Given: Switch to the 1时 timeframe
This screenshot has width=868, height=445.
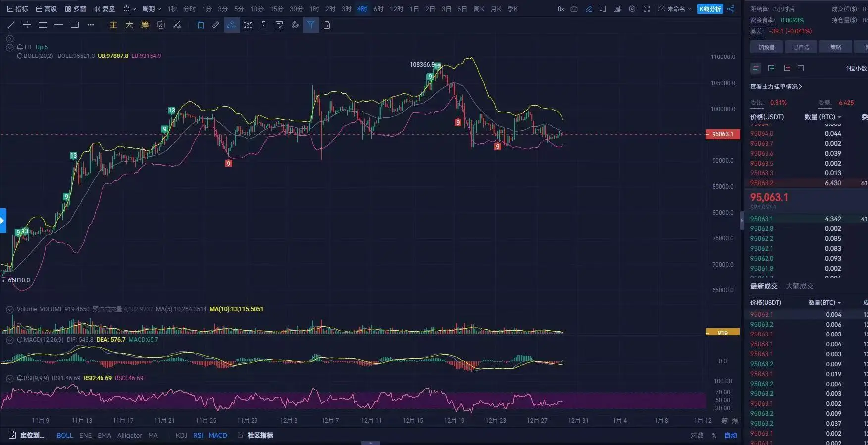Looking at the screenshot, I should coord(314,9).
